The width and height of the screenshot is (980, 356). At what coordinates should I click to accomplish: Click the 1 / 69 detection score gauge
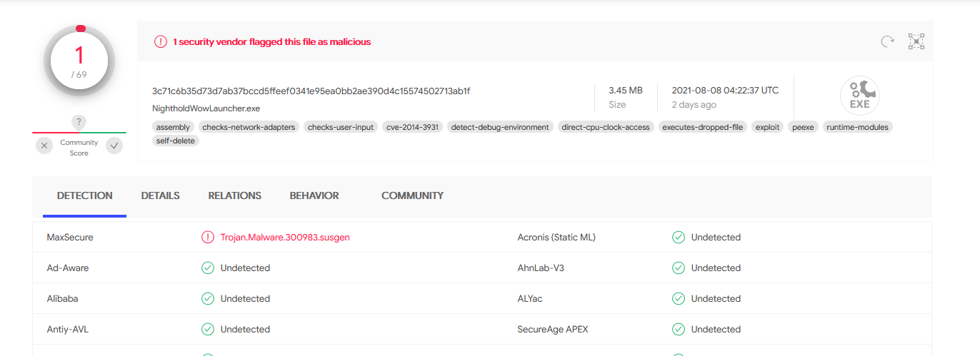click(79, 61)
